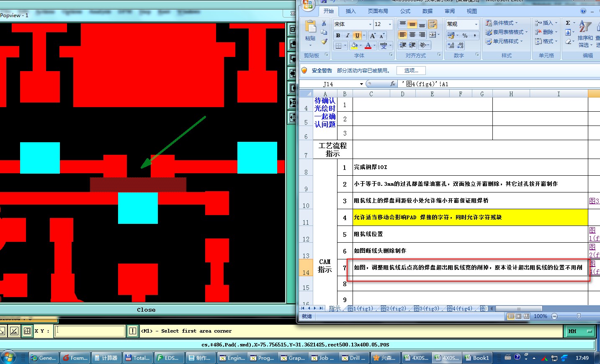The width and height of the screenshot is (600, 364).
Task: Open the 公式 (Formulas) ribbon tab
Action: pos(405,11)
